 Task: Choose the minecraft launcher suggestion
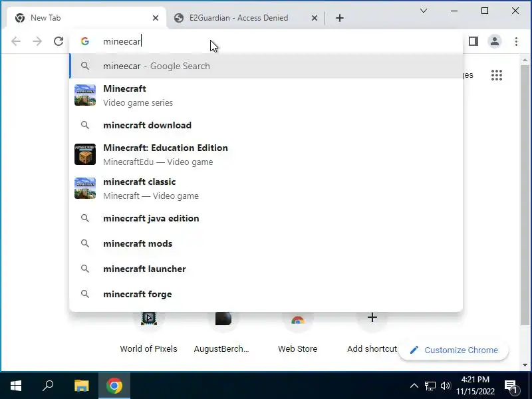point(266,269)
